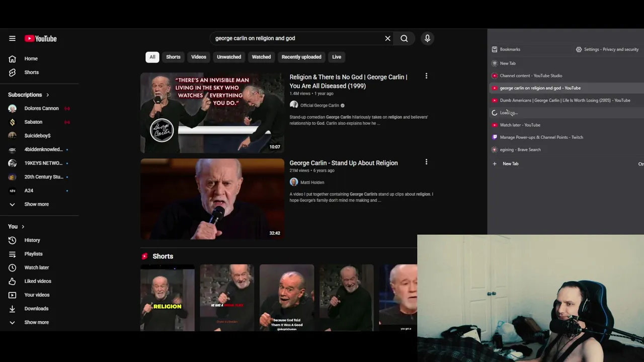Viewport: 644px width, 362px height.
Task: Clear the search query with the X
Action: click(x=387, y=38)
